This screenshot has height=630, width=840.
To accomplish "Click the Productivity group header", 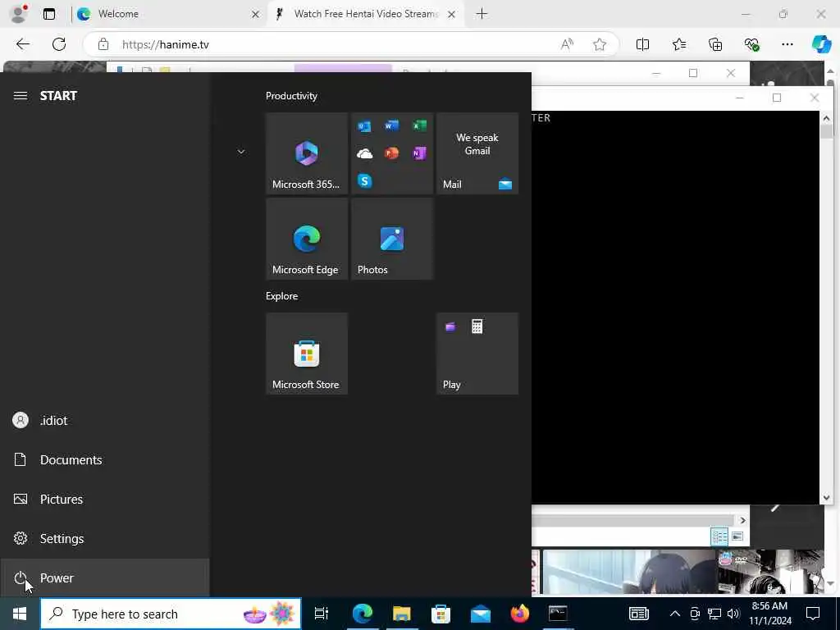I will 291,96.
